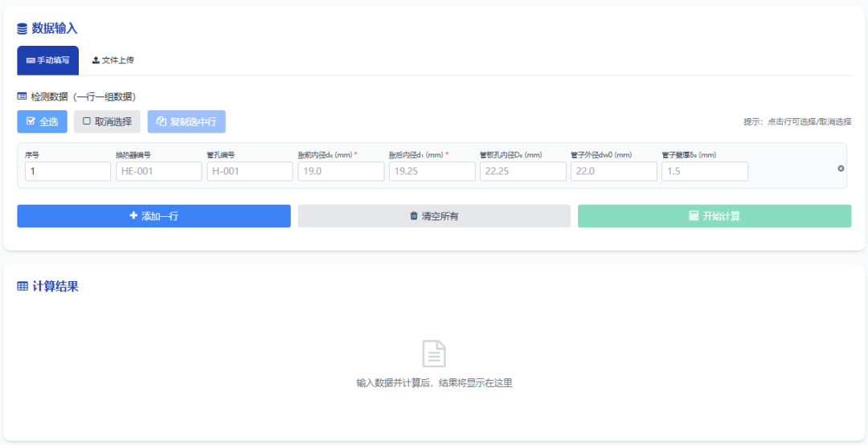Open the 文件上传 tab
This screenshot has height=445, width=868.
coord(113,60)
